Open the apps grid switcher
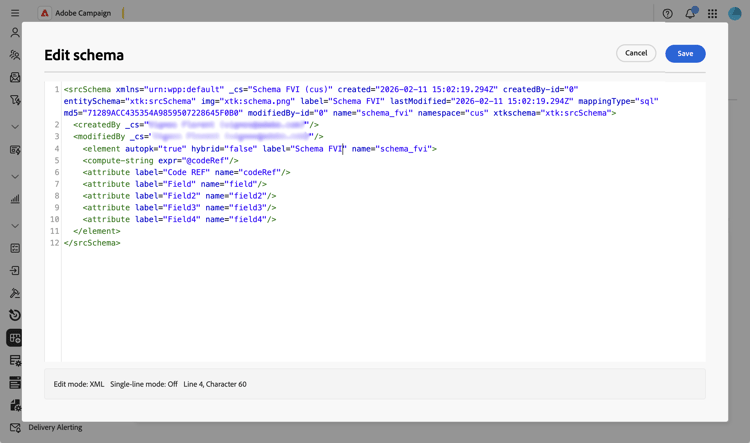 pyautogui.click(x=712, y=14)
